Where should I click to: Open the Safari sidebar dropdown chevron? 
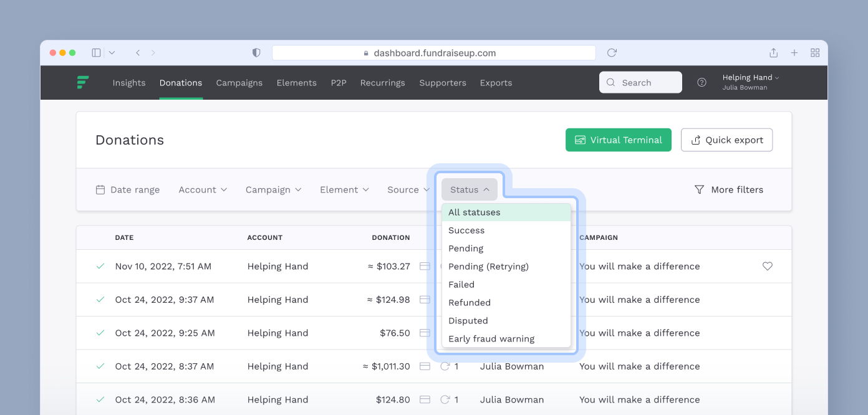point(112,53)
